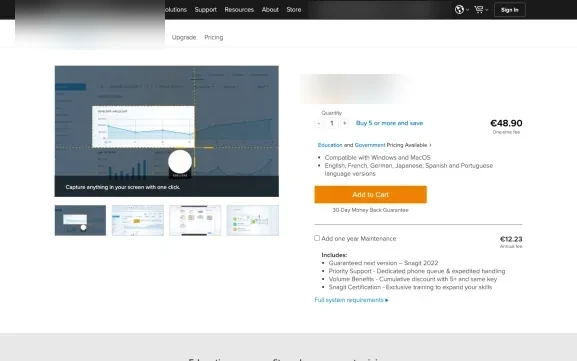Select the fourth product thumbnail
This screenshot has height=361, width=577.
pyautogui.click(x=252, y=220)
